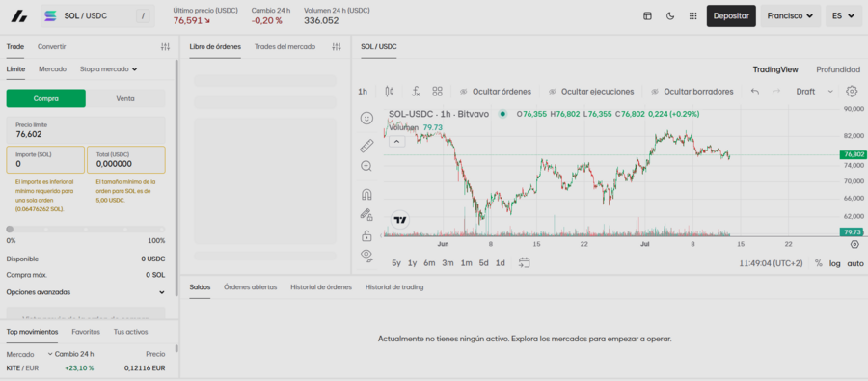Toggle auto scale on chart
The width and height of the screenshot is (868, 381).
[x=855, y=263]
